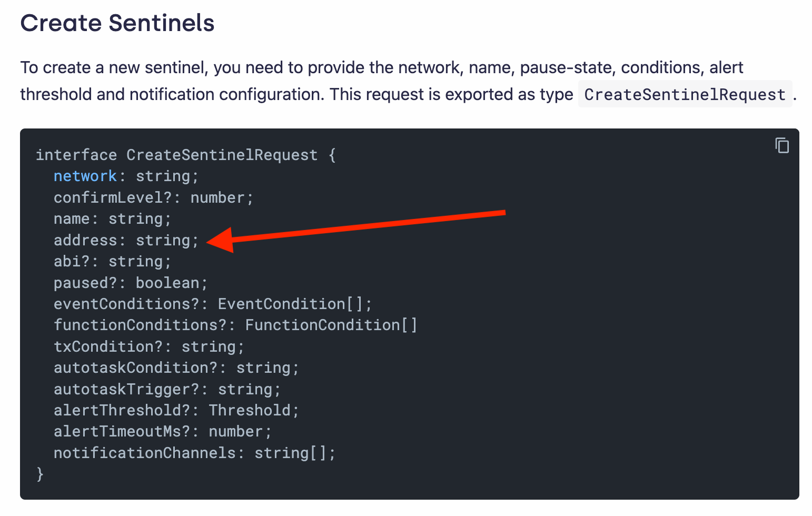The image size is (812, 516).
Task: Click the Create Sentinels heading
Action: (117, 23)
